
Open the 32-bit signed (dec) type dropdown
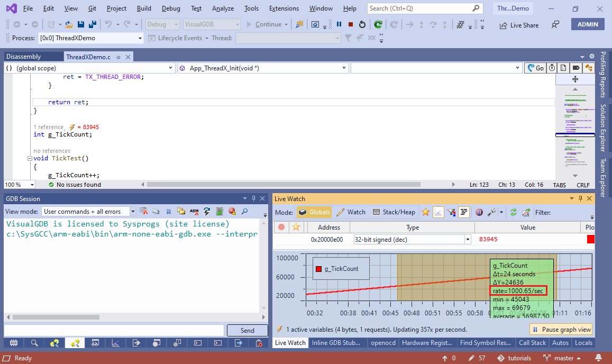tap(468, 240)
